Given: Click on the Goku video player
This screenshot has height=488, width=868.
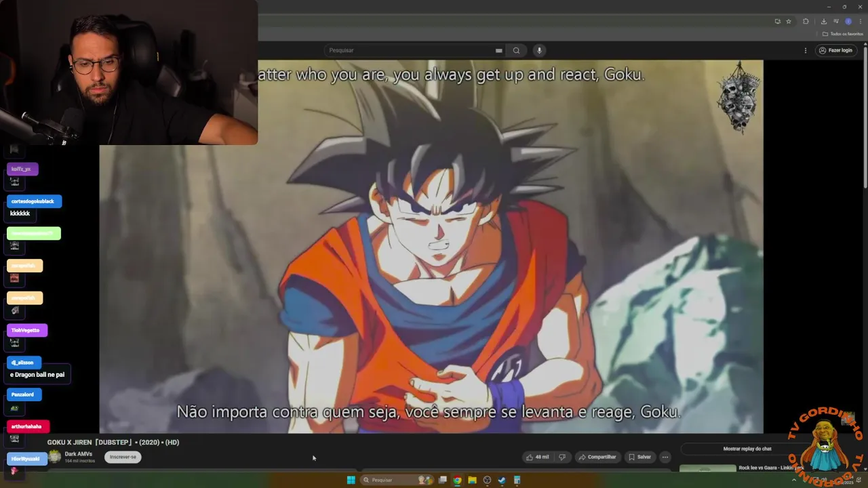Looking at the screenshot, I should 431,247.
